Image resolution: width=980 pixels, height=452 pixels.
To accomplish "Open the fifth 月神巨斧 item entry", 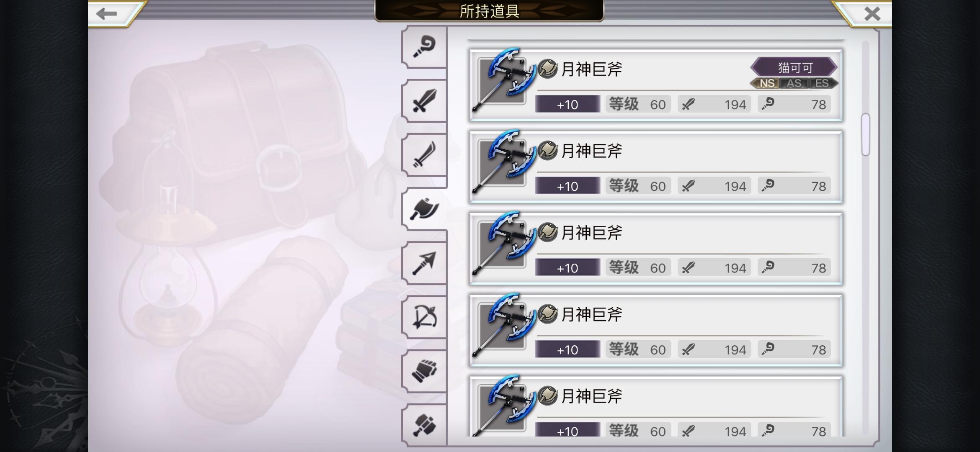I will point(656,407).
